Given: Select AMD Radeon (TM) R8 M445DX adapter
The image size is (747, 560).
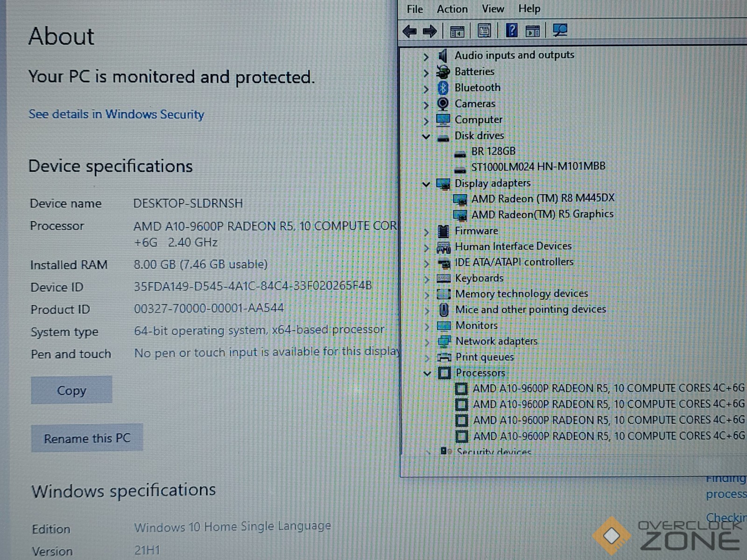Looking at the screenshot, I should pos(543,199).
